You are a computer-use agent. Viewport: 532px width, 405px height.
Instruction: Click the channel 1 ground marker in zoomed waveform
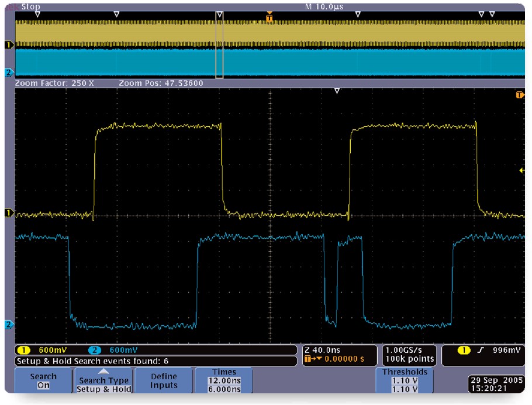pos(8,213)
